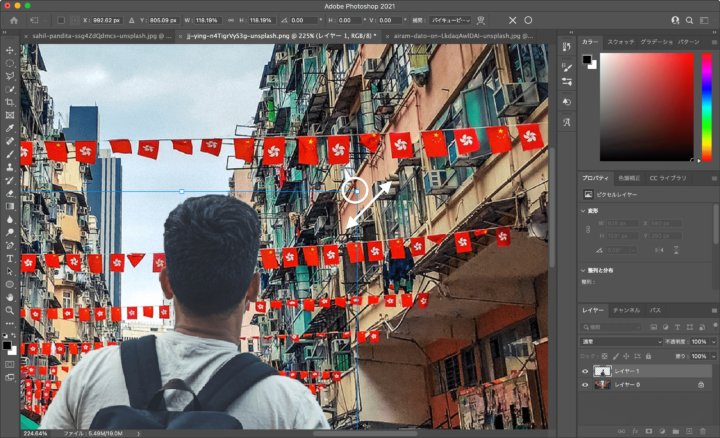
Task: Commit the transform with circle icon
Action: [x=529, y=20]
